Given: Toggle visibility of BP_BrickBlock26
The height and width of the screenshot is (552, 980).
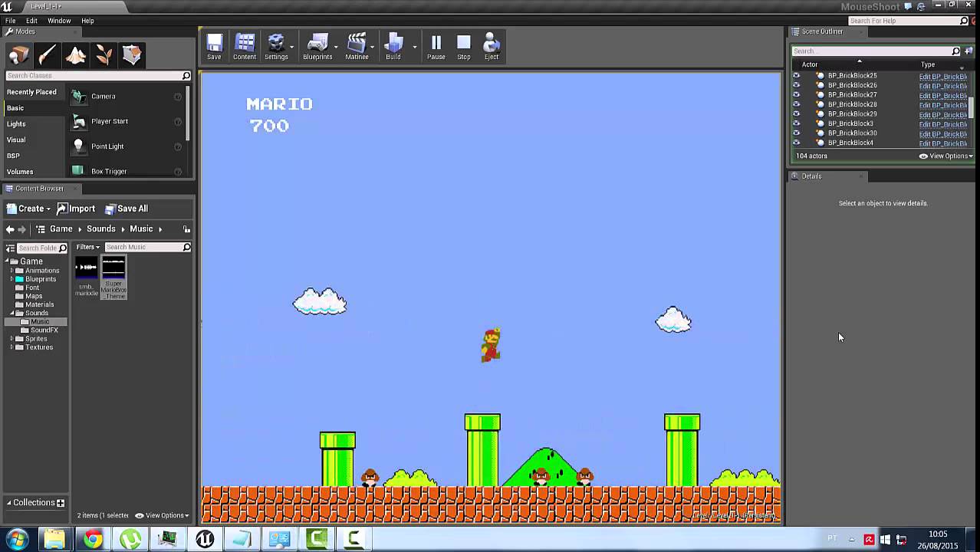Looking at the screenshot, I should (796, 85).
